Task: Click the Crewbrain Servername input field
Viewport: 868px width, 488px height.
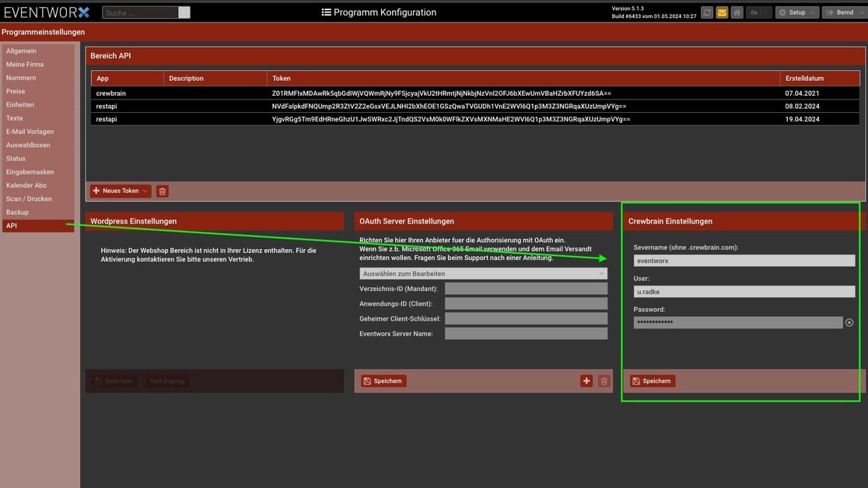Action: click(744, 261)
